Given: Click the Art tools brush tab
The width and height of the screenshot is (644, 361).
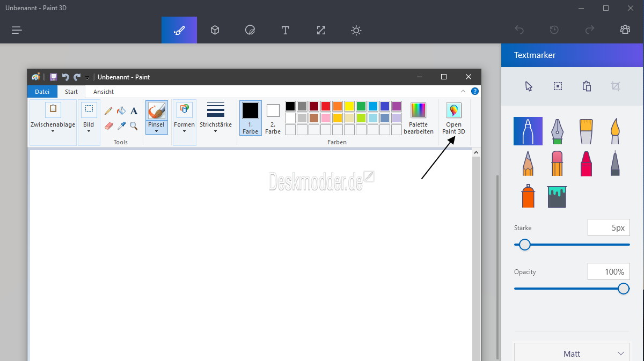Looking at the screenshot, I should pyautogui.click(x=179, y=30).
